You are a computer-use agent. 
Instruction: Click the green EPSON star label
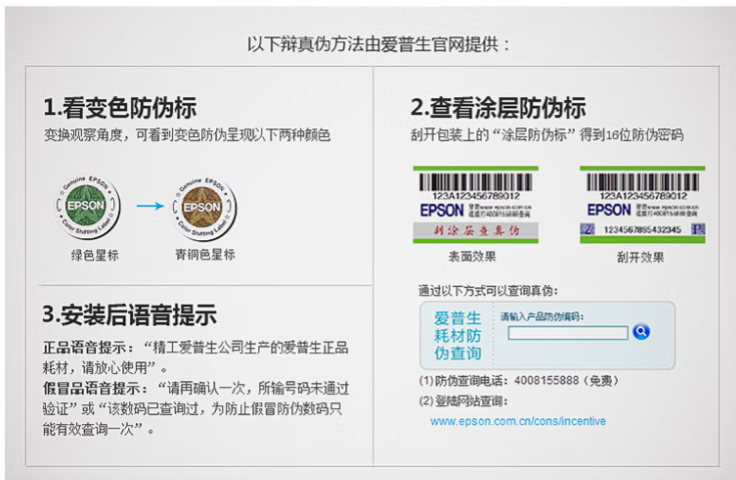[88, 206]
